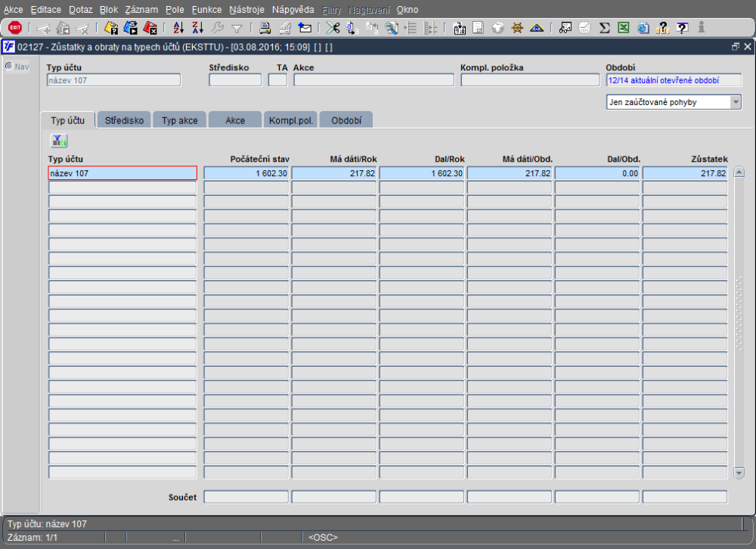
Task: Click the funnel filter icon in toolbar
Action: tap(237, 29)
